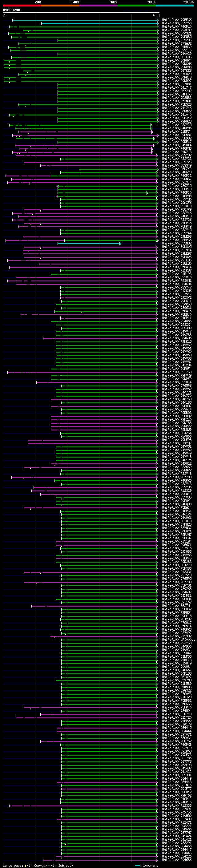The width and height of the screenshot is (197, 868).
Task: Click the white query sequence bar
Action: pos(81,13)
